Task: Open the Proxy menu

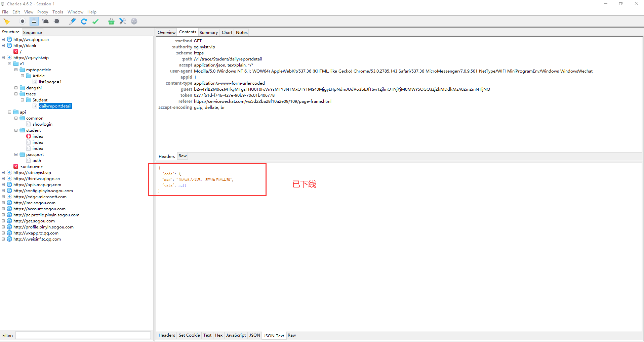Action: click(x=43, y=12)
